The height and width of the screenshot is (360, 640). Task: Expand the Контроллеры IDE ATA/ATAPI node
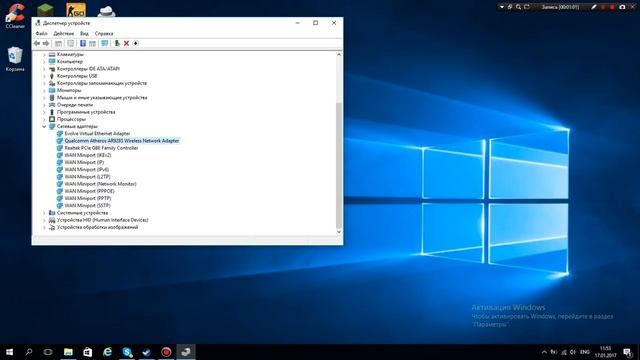click(x=44, y=69)
